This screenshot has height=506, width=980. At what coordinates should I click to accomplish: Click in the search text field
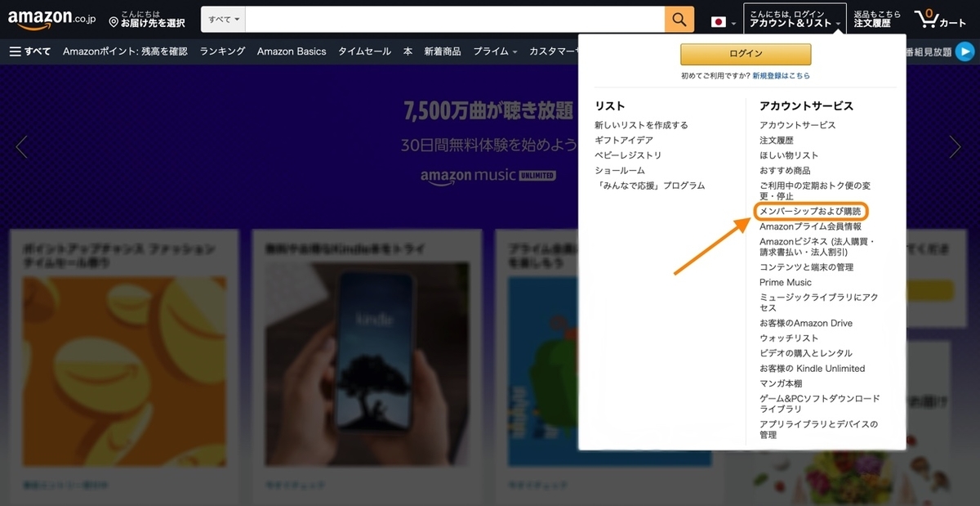tap(455, 20)
